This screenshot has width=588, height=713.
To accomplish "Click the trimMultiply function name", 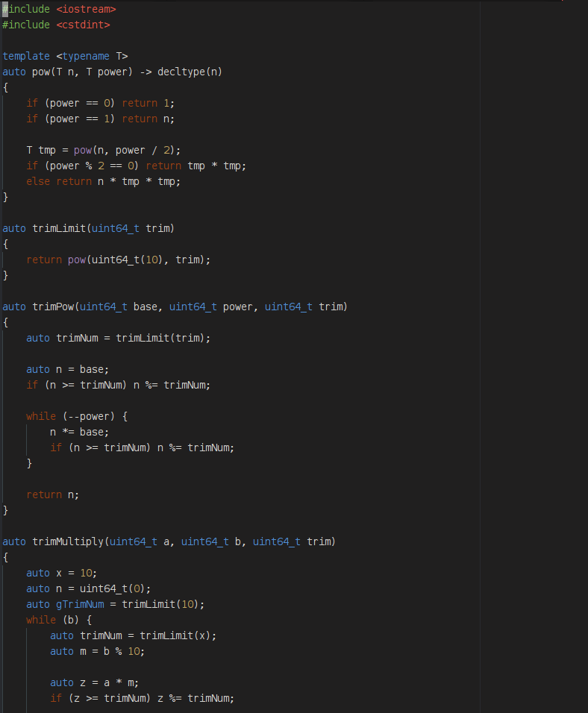I will [x=68, y=542].
